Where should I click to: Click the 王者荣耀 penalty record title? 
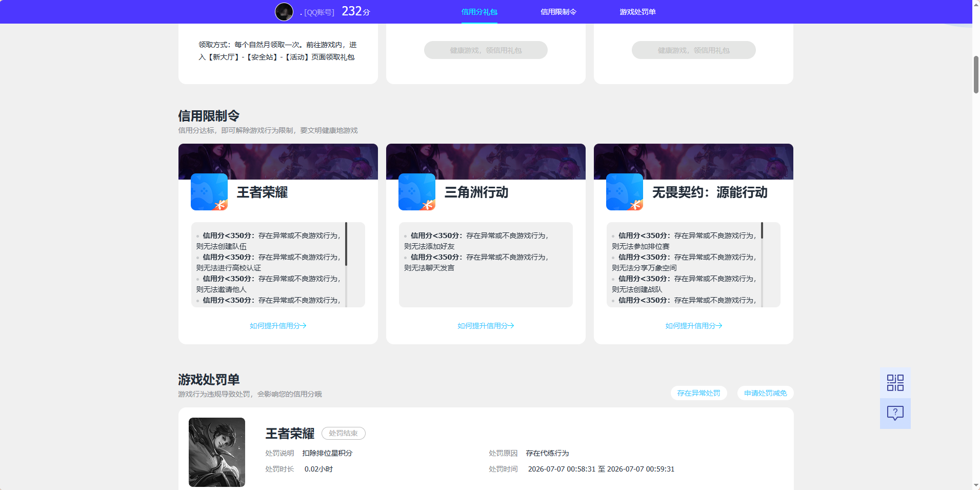pyautogui.click(x=290, y=434)
